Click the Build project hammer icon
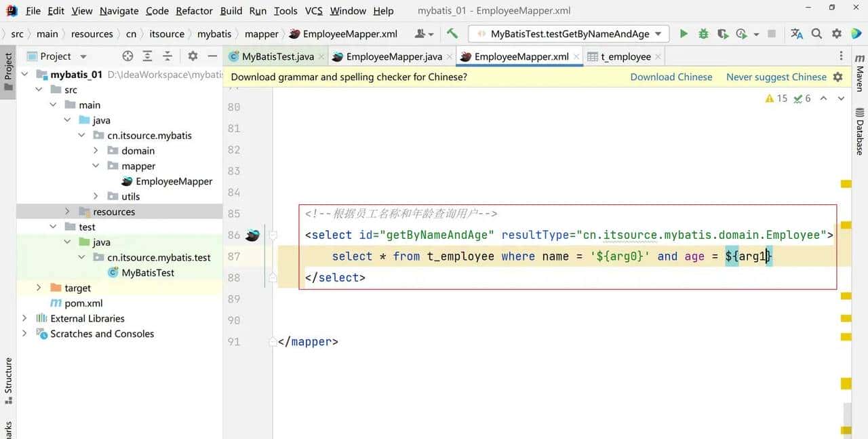Screen dimensions: 868x439 click(x=452, y=33)
